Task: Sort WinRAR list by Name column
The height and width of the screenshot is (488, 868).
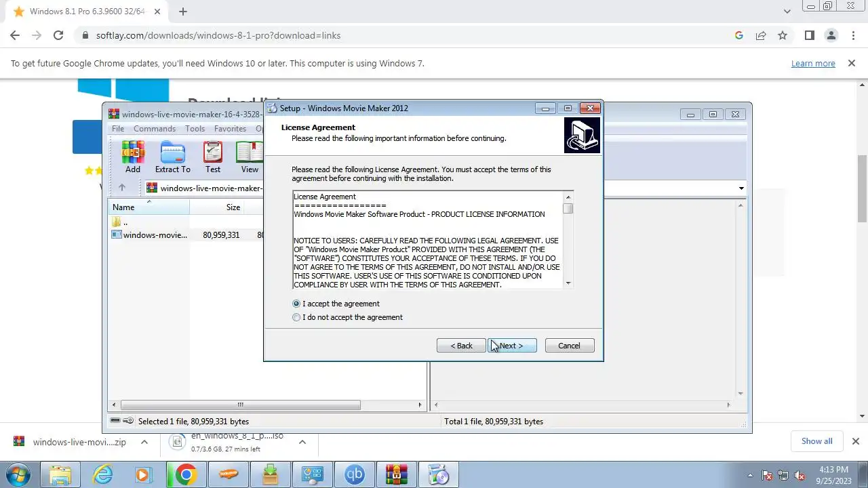Action: (149, 207)
